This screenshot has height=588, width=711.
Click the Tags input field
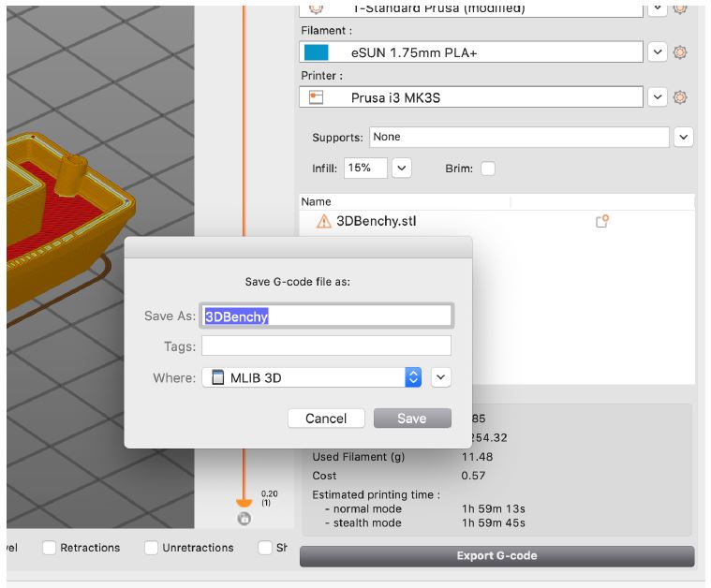click(326, 345)
